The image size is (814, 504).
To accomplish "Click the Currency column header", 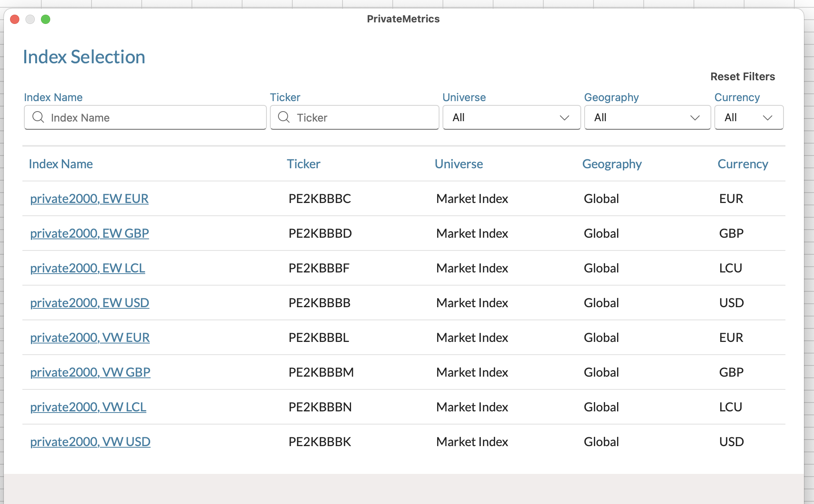I will (x=743, y=164).
